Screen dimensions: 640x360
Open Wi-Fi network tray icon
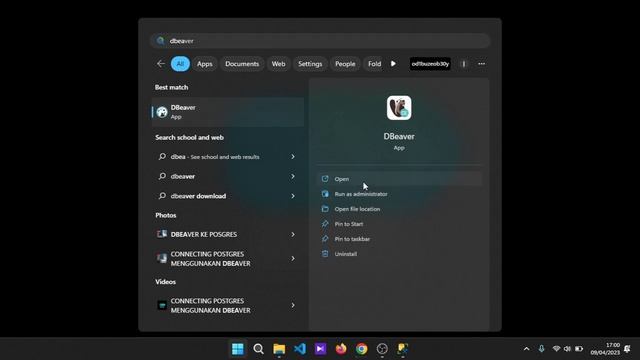tap(556, 349)
